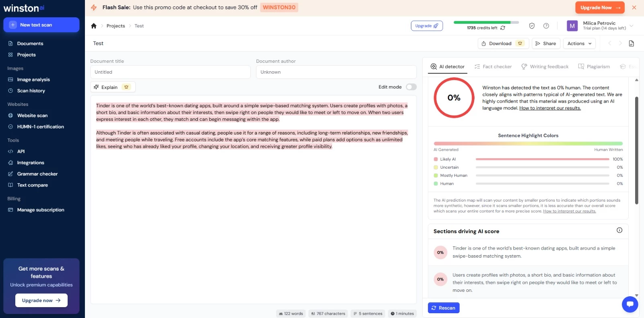This screenshot has height=318, width=644.
Task: Click the Document title input field
Action: coord(170,72)
